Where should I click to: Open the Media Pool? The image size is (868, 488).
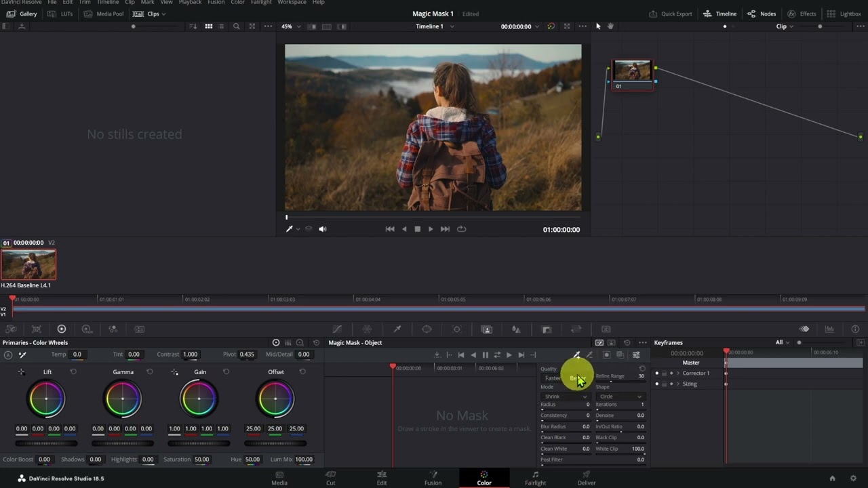click(x=103, y=14)
